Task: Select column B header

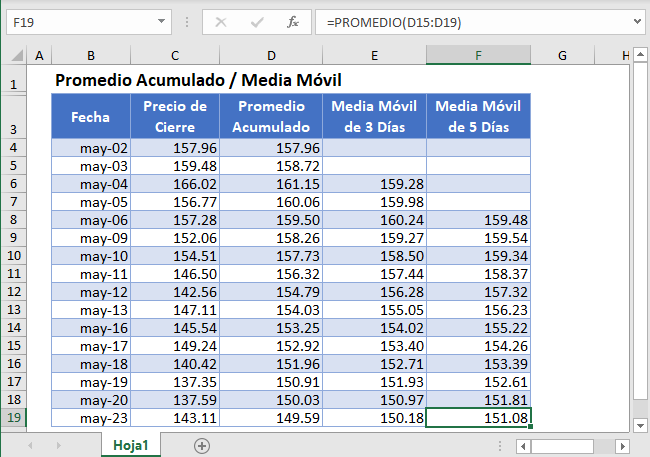Action: click(91, 56)
